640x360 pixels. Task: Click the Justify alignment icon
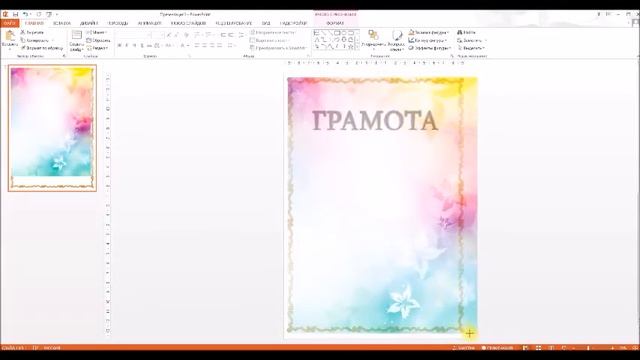[x=220, y=45]
